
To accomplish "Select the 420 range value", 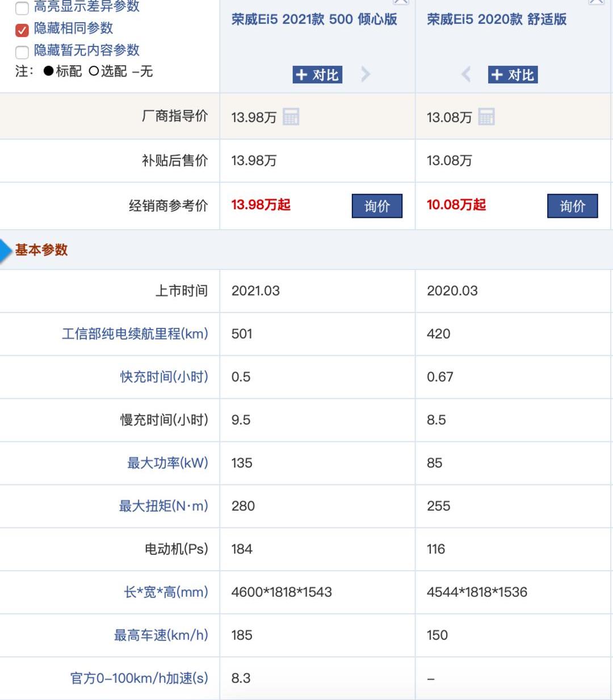I will [x=439, y=334].
